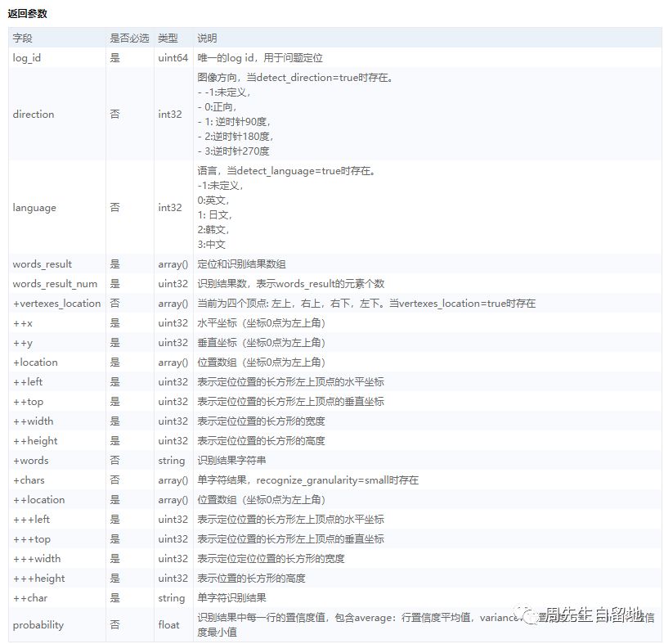Select the 是否必选 column header

click(x=129, y=38)
